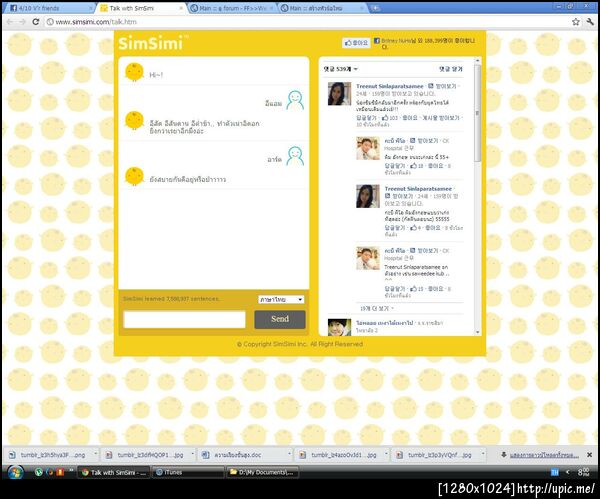This screenshot has height=499, width=600.
Task: Click the second male commenter profile photo
Action: 368,258
